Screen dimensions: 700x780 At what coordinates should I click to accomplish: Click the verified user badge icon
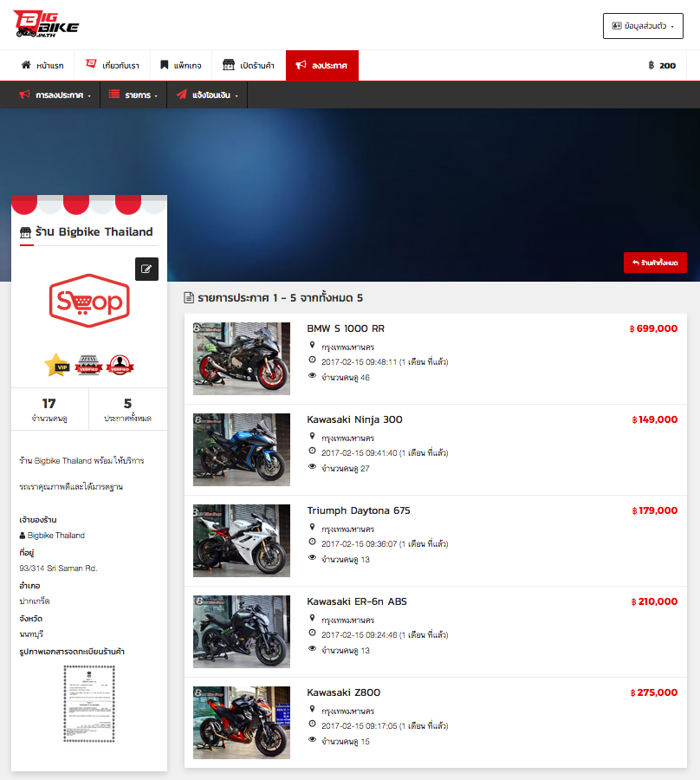click(120, 365)
